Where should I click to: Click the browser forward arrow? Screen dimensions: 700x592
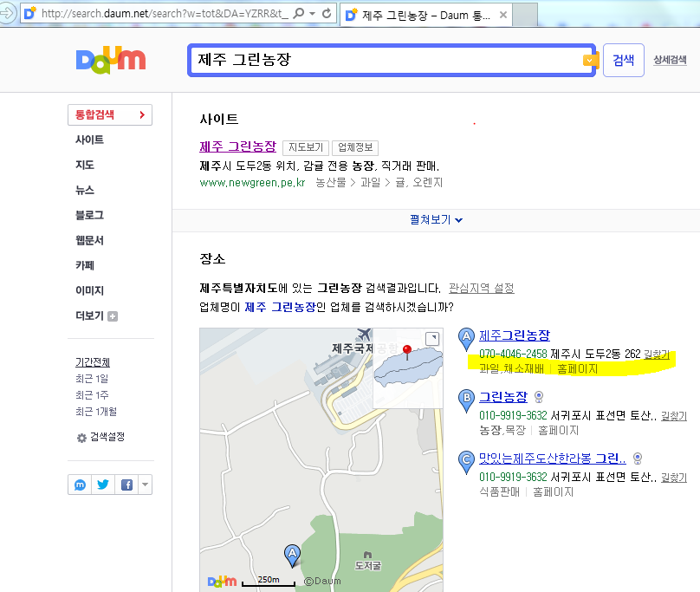pos(6,13)
